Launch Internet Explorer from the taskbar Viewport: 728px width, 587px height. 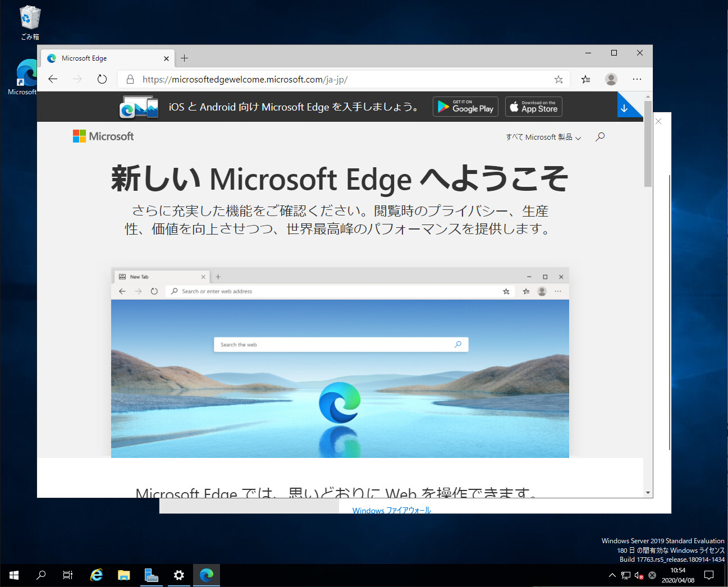pyautogui.click(x=97, y=575)
